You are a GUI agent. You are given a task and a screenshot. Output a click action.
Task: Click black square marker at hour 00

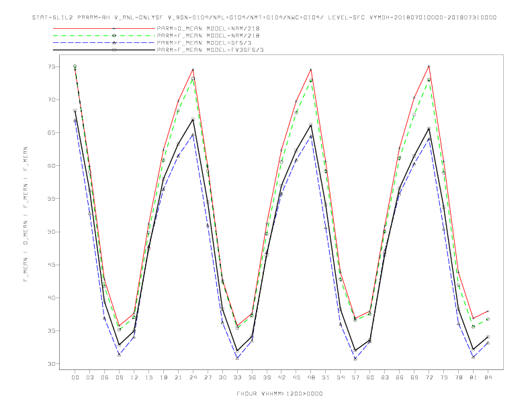click(x=75, y=111)
